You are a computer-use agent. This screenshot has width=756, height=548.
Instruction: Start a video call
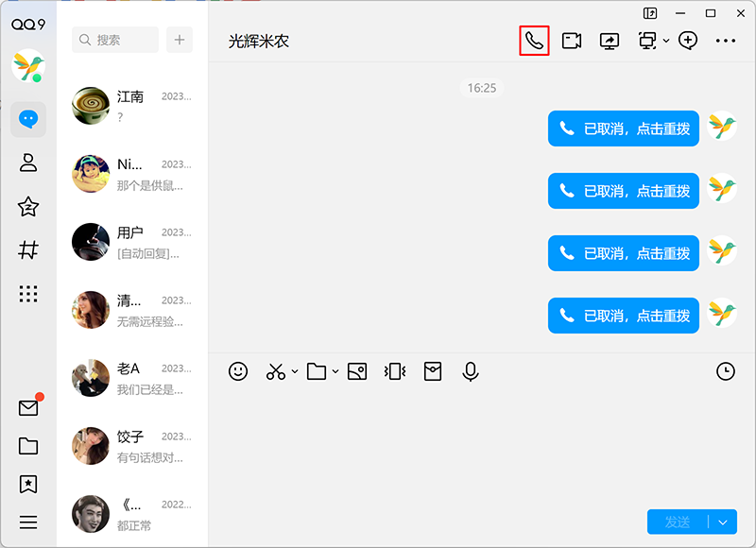571,41
